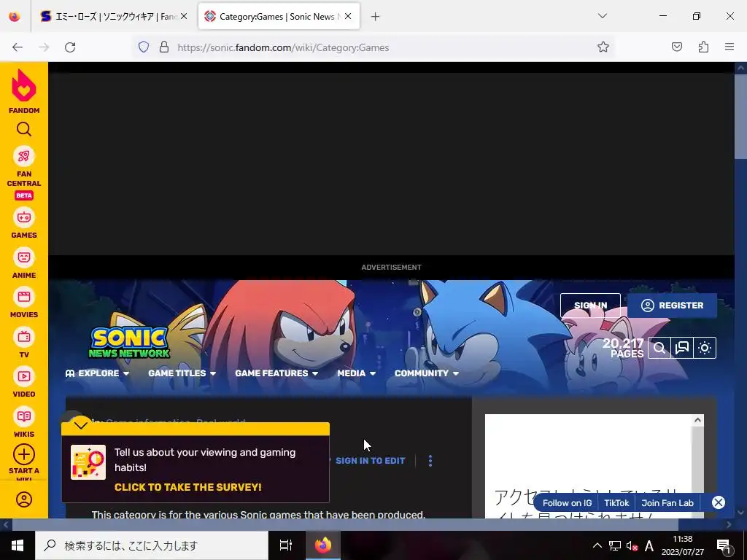Screen dimensions: 747x560
Task: Open Fan Central beta section
Action: (24, 173)
